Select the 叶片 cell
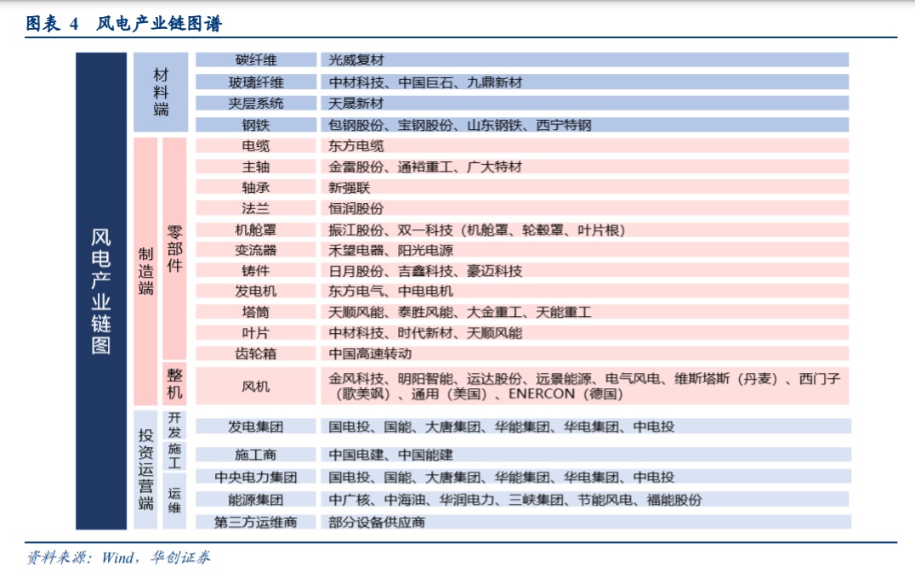Viewport: 915px width, 588px height. pyautogui.click(x=256, y=332)
